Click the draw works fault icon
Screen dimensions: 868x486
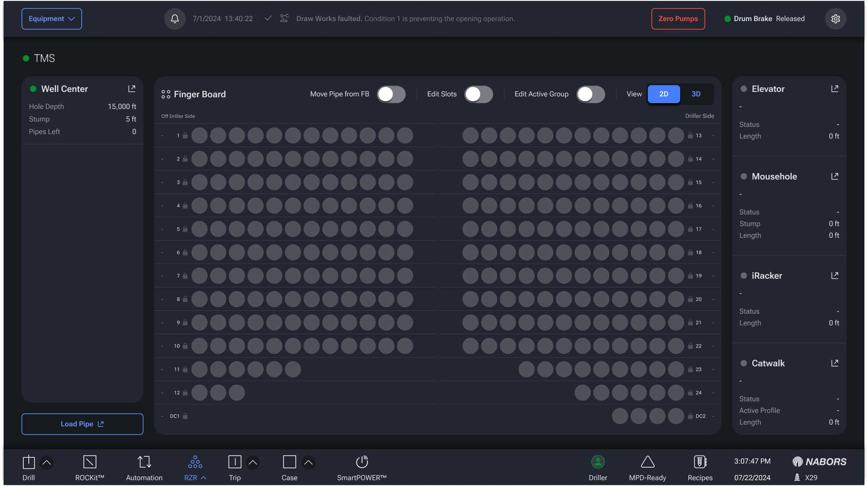(284, 18)
